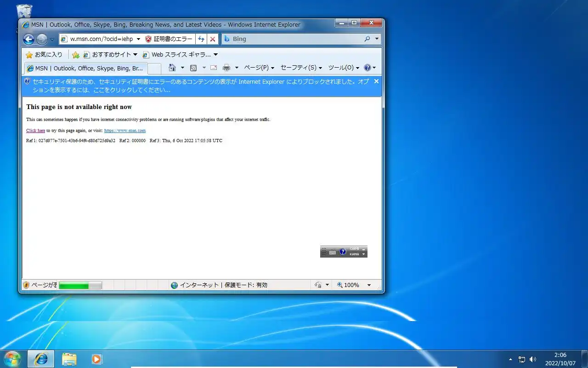Expand the Home button dropdown arrow
Image resolution: width=588 pixels, height=368 pixels.
tap(182, 68)
